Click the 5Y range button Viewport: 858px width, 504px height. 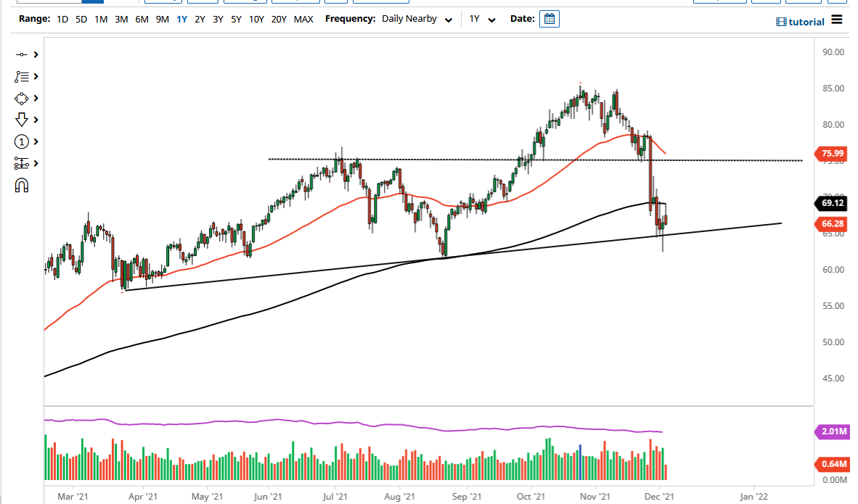point(235,19)
